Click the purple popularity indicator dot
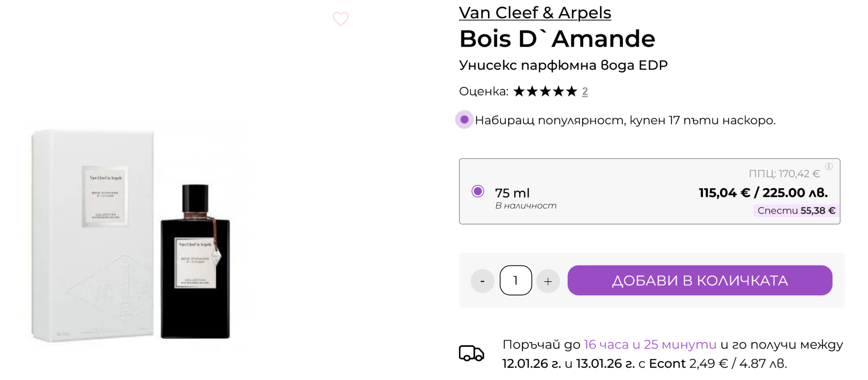Screen dimensions: 868x380 tap(464, 120)
